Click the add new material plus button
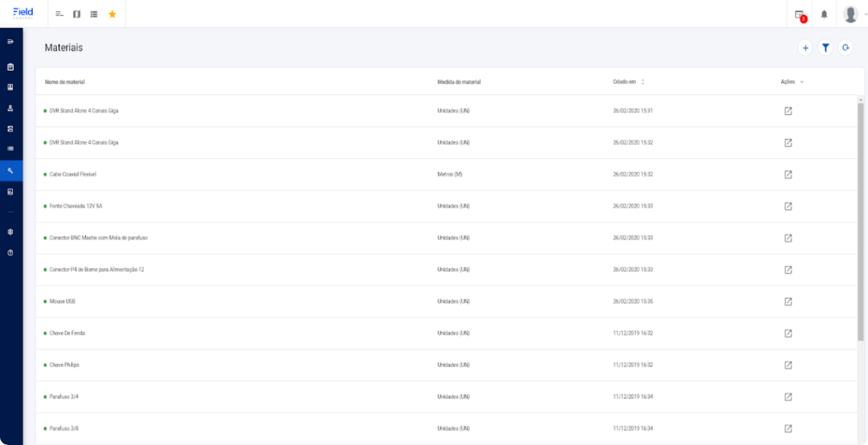The height and width of the screenshot is (445, 868). click(x=805, y=48)
